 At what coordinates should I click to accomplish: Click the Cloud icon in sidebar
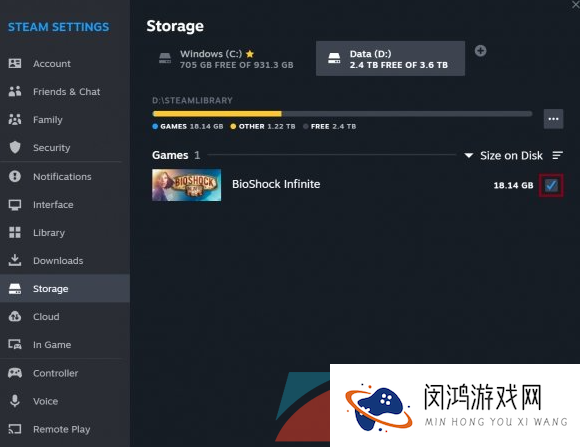[15, 316]
